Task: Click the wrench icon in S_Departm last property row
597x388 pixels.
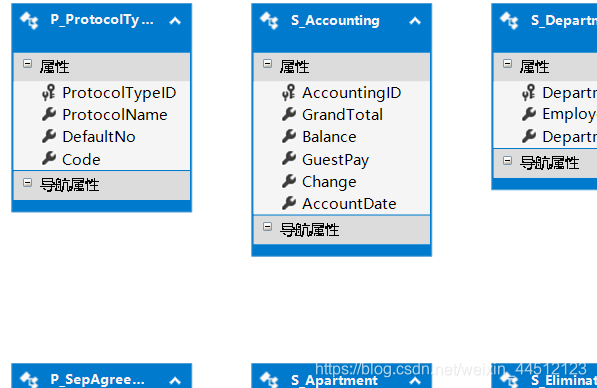Action: pyautogui.click(x=529, y=136)
